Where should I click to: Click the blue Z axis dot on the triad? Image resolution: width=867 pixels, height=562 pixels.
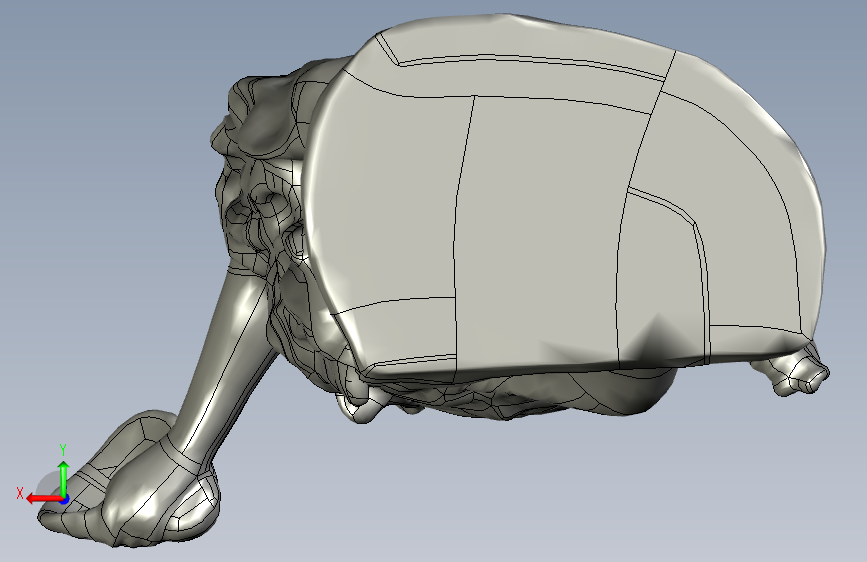click(x=65, y=499)
